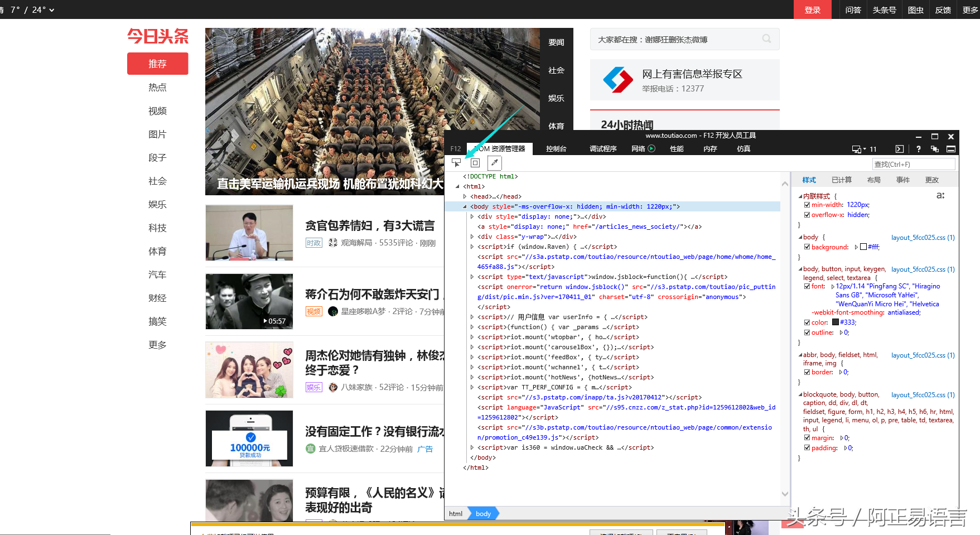Toggle the padding property checkbox
This screenshot has width=980, height=535.
tap(807, 448)
